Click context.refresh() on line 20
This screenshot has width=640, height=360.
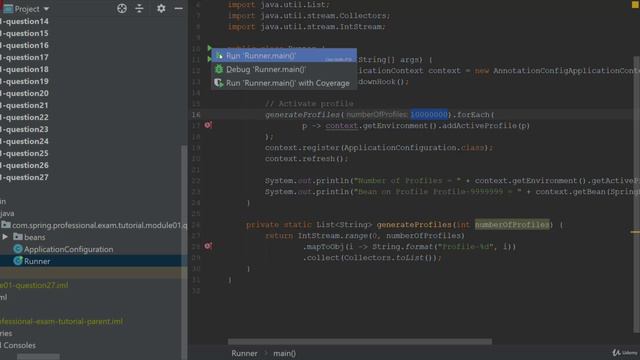tap(306, 159)
